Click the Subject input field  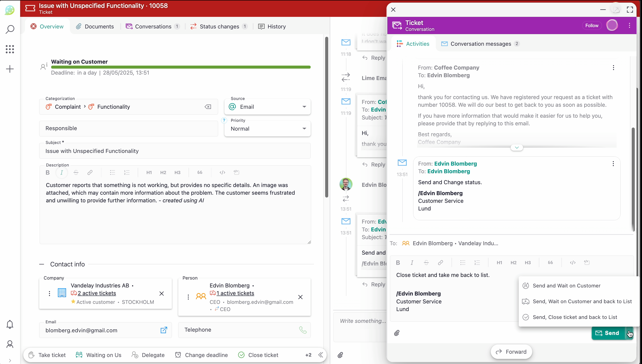(x=175, y=151)
